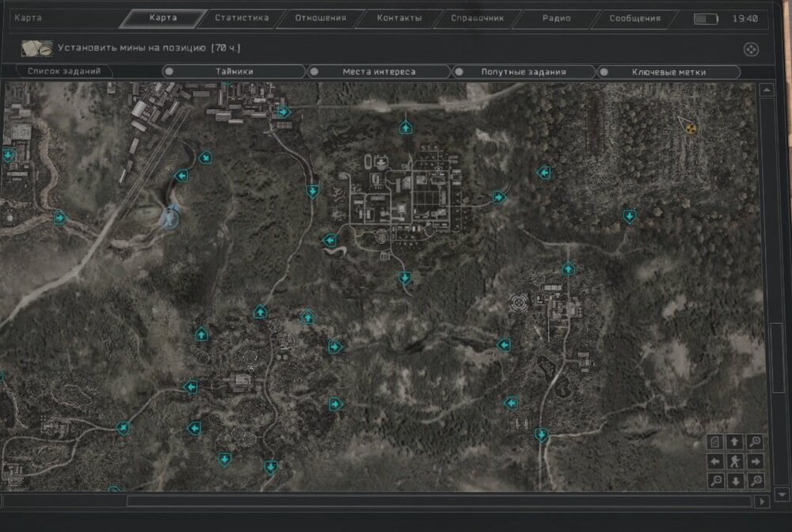
Task: Click the Карта title label at top left
Action: pos(28,17)
